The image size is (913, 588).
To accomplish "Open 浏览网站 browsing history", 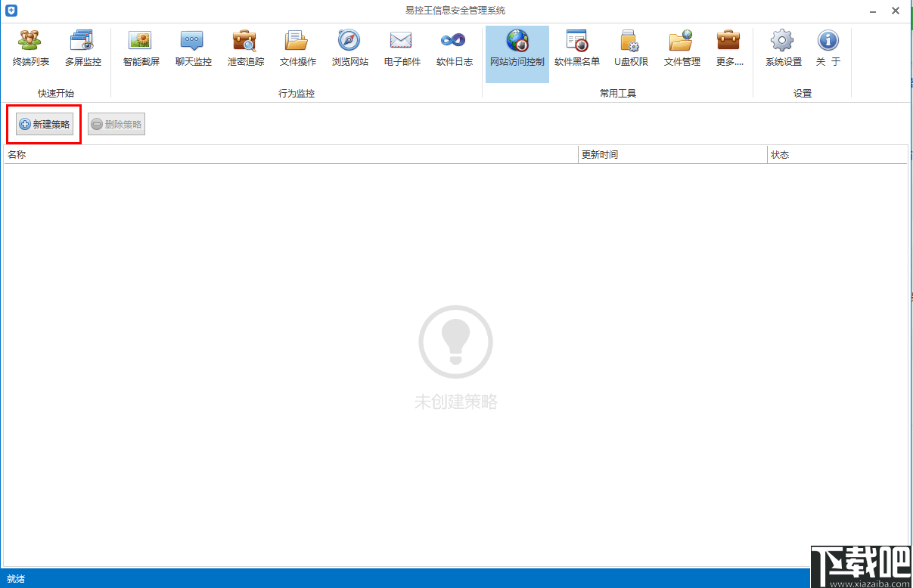I will (350, 48).
